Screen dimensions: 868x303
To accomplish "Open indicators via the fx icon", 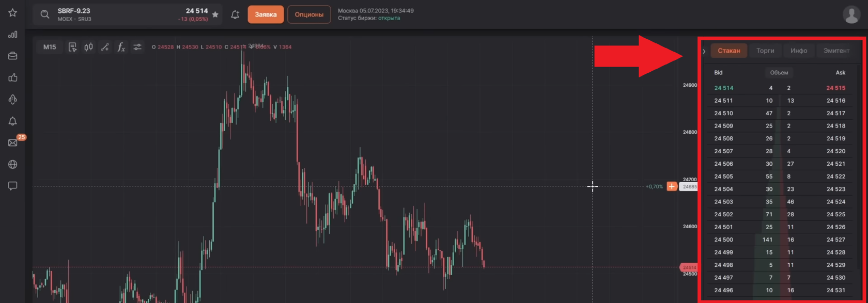I will tap(121, 47).
